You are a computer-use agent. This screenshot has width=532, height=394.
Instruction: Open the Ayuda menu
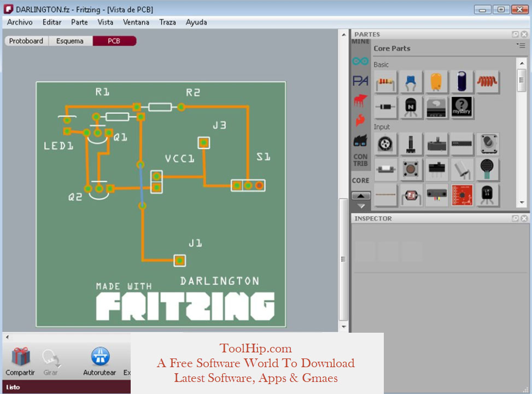(196, 22)
